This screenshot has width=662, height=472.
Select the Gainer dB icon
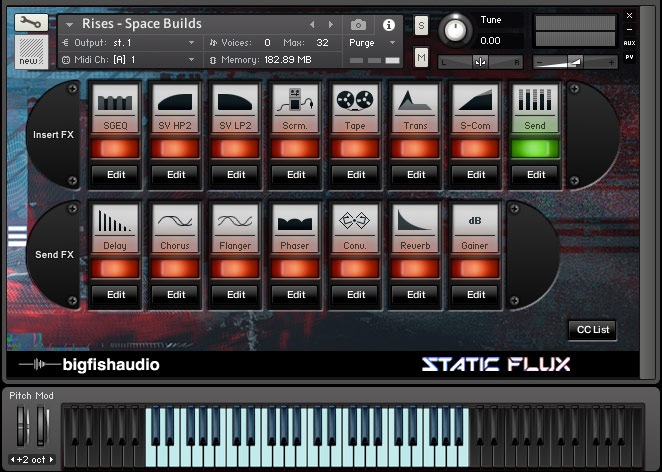point(475,222)
